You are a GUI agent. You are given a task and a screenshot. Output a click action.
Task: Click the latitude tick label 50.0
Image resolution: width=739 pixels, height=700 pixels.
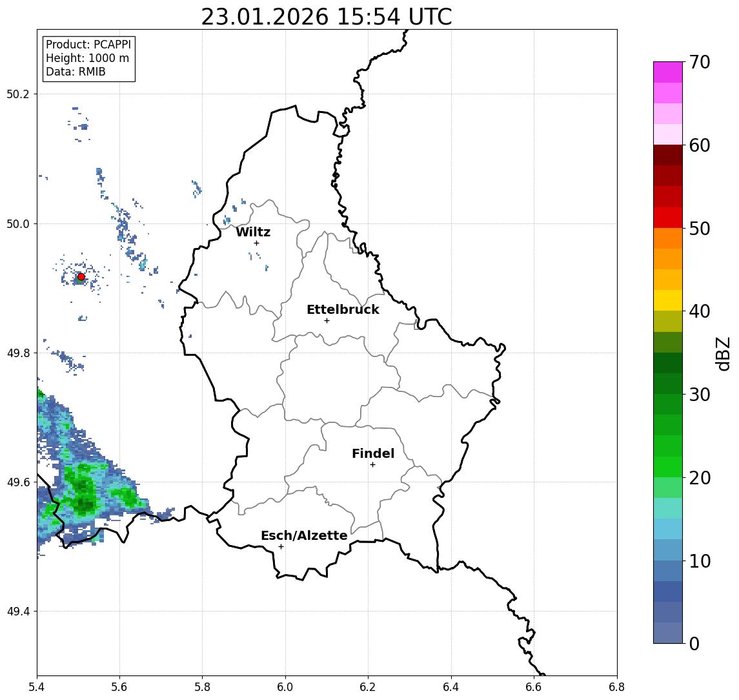point(18,223)
